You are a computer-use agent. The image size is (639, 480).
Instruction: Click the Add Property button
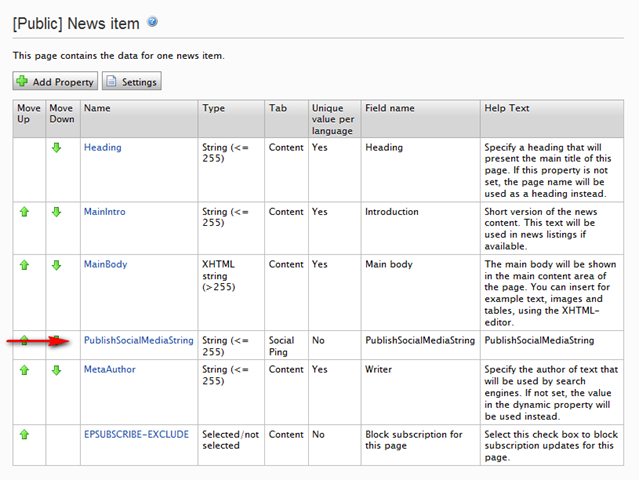[55, 82]
